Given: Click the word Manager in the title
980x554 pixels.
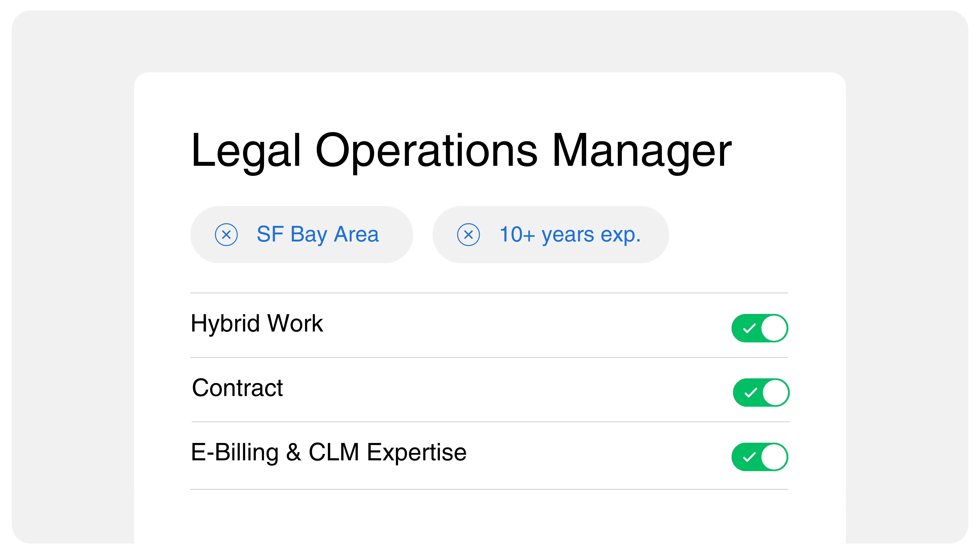Looking at the screenshot, I should coord(641,150).
